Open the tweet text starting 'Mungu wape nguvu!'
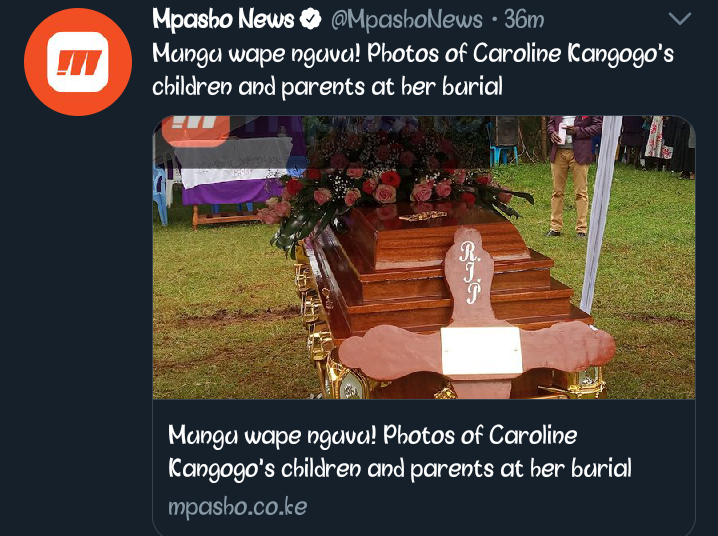718x536 pixels. click(413, 70)
